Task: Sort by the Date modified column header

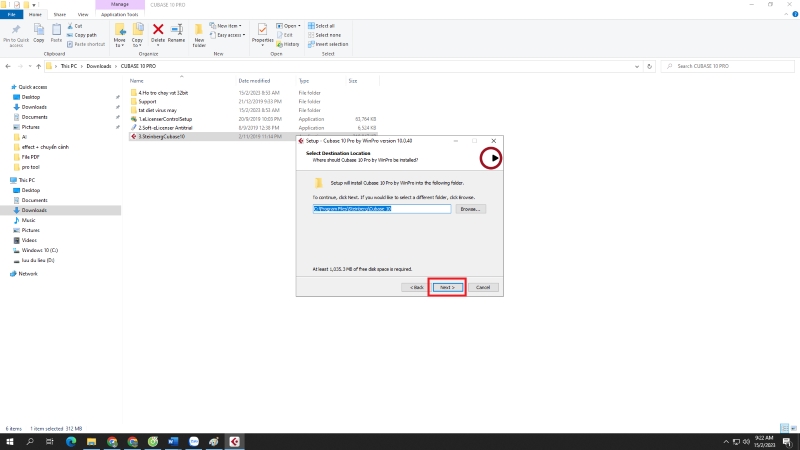Action: coord(254,81)
